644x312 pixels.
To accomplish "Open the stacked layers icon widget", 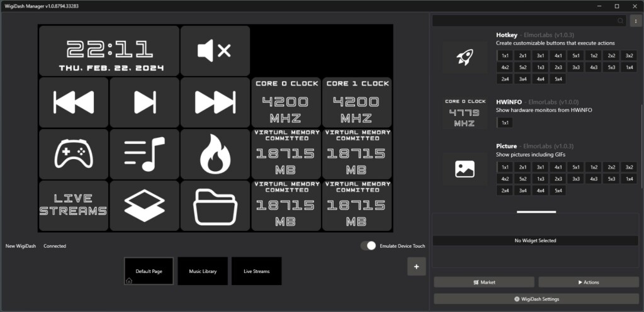I will [144, 206].
